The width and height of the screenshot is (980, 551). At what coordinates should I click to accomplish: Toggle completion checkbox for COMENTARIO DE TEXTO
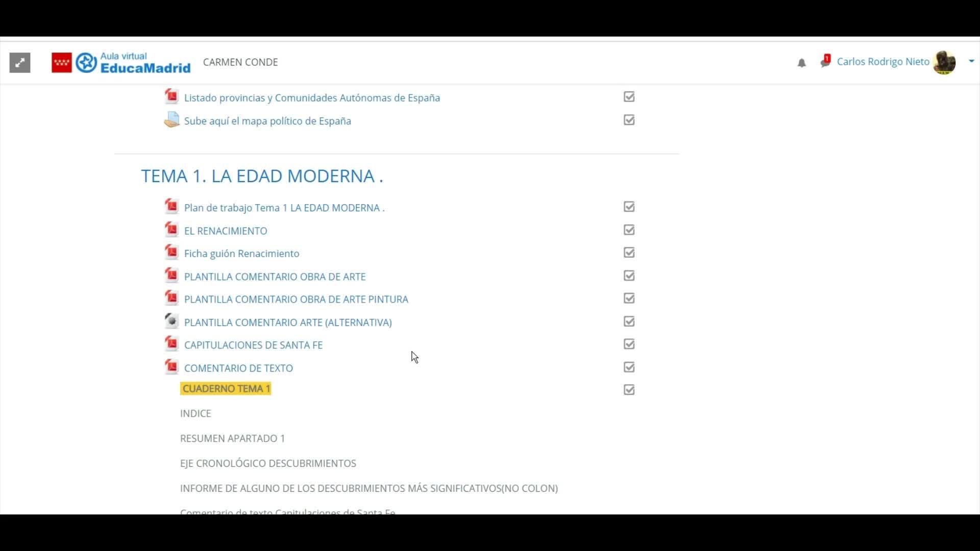point(629,367)
